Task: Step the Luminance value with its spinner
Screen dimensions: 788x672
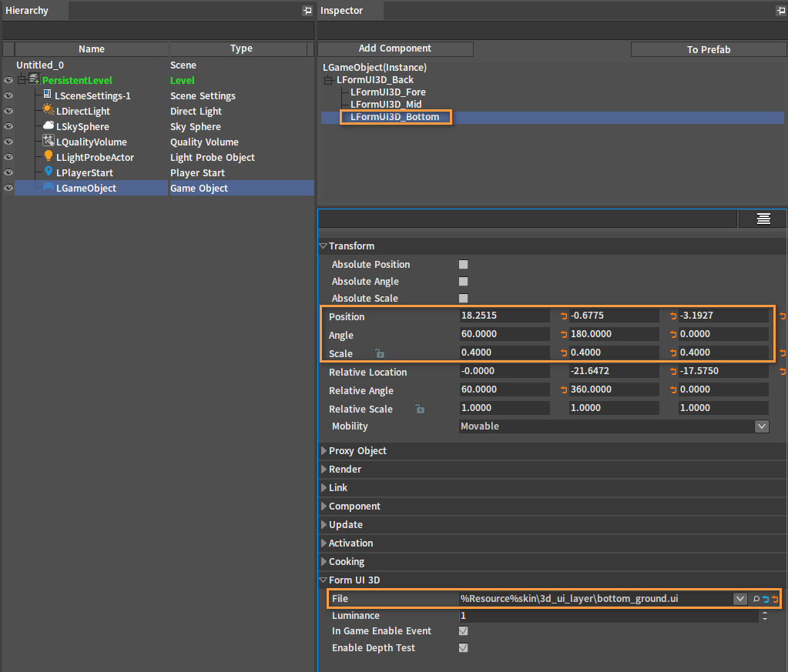Action: tap(764, 616)
